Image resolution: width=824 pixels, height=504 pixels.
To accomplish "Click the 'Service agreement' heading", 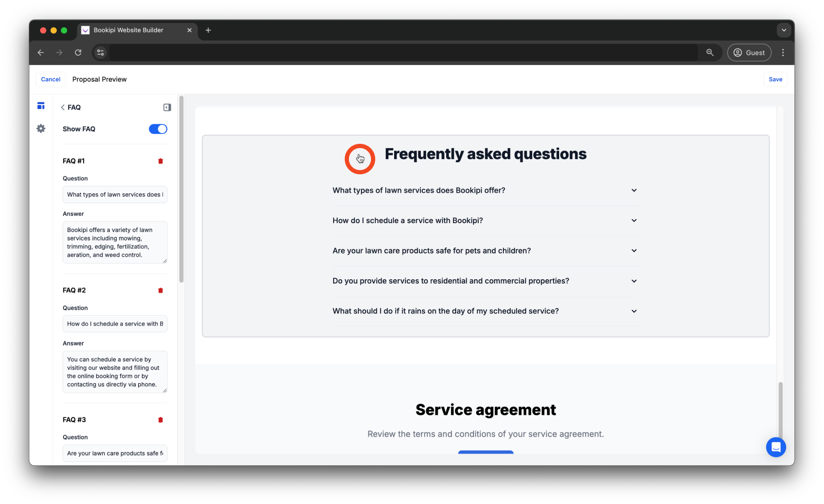I will 486,409.
